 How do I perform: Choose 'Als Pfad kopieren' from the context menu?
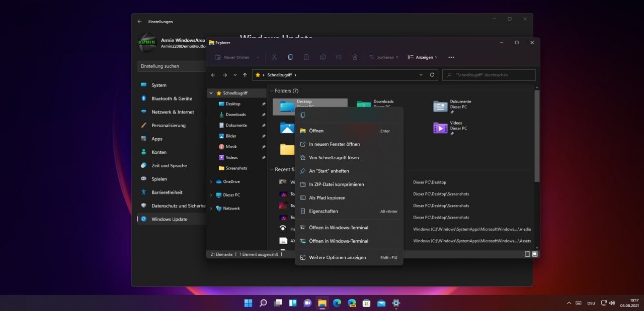(327, 198)
